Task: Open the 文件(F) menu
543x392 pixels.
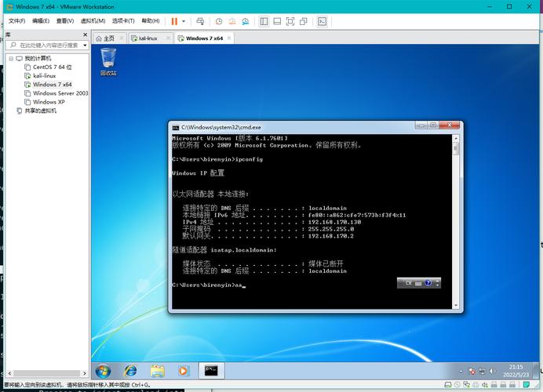Action: click(x=16, y=21)
